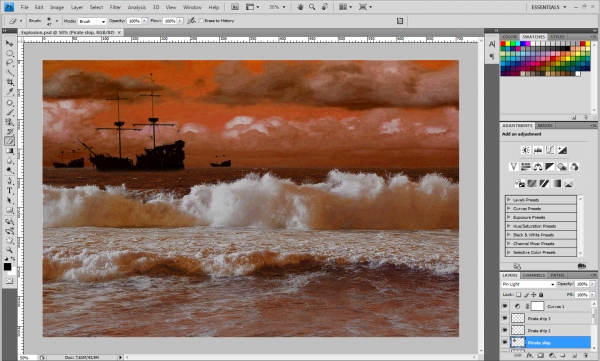Select the Eyedropper tool

(x=10, y=91)
